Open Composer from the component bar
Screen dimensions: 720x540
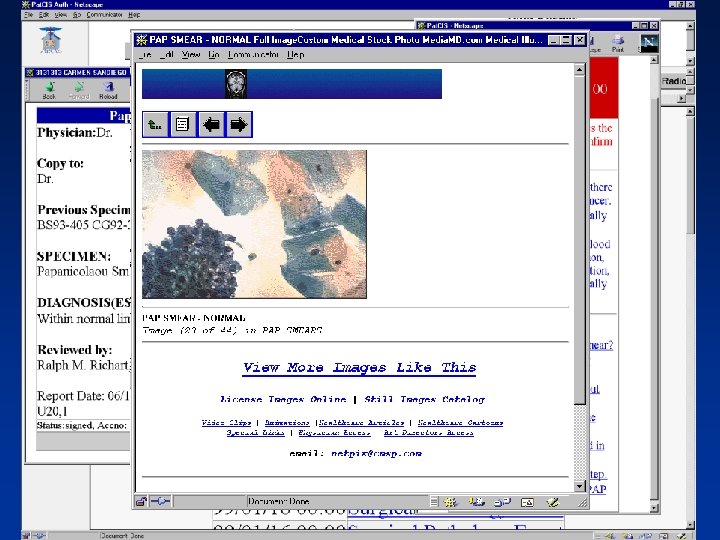tap(553, 502)
